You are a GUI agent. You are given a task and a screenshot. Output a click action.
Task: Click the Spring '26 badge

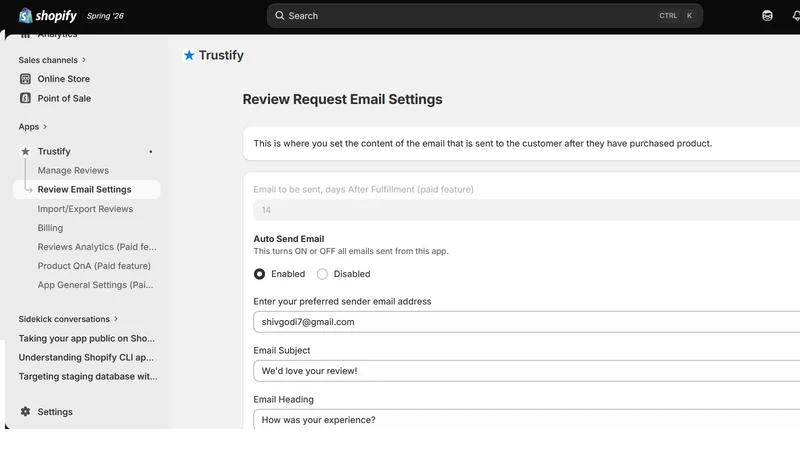click(105, 16)
